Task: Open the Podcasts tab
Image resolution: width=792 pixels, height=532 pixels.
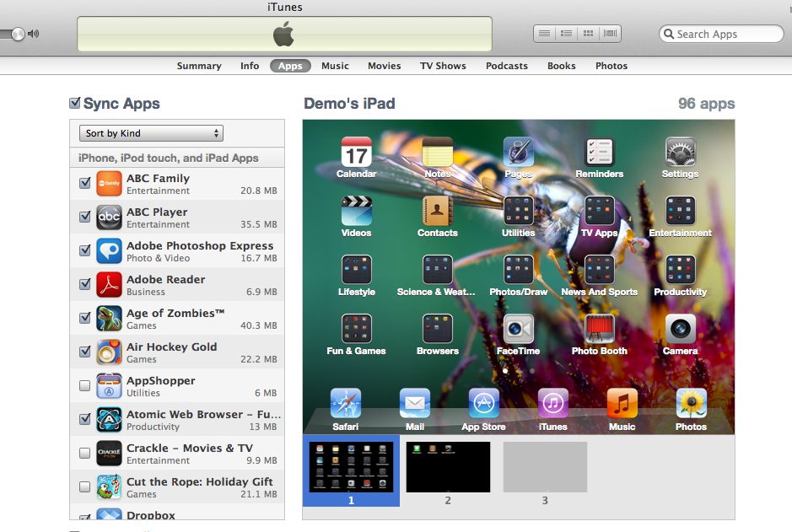Action: point(506,66)
